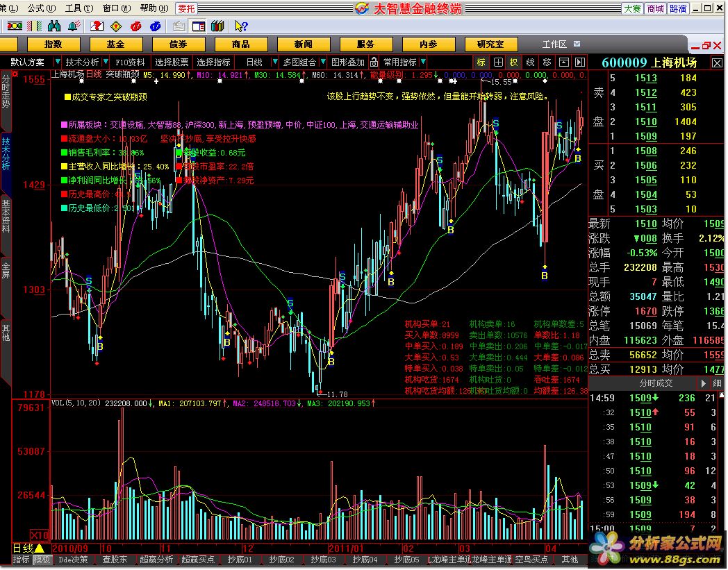Click the striped columns toolbar icon
The image size is (728, 570).
click(35, 26)
